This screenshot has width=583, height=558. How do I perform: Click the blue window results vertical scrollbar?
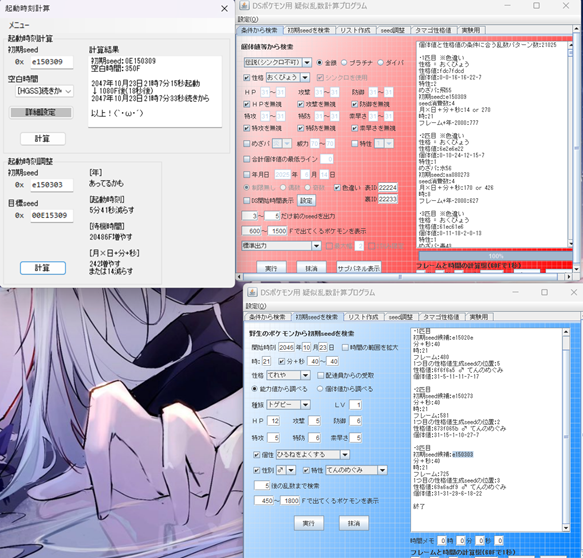(x=566, y=429)
